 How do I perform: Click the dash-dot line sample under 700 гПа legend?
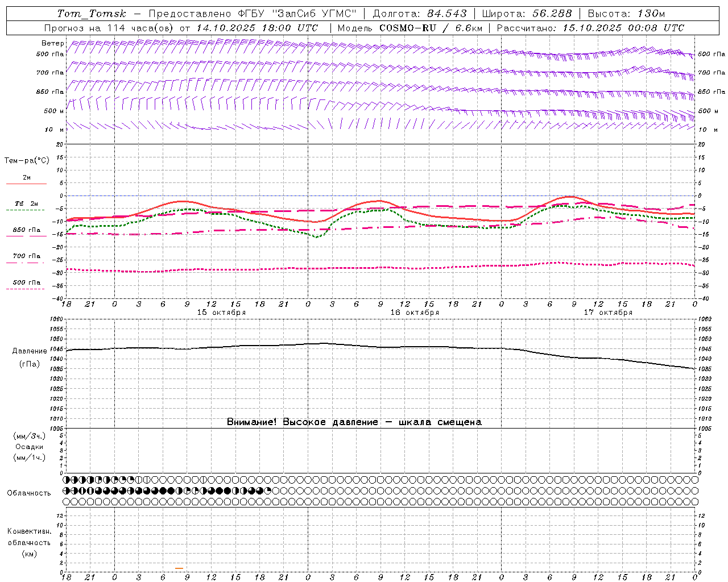pos(26,263)
